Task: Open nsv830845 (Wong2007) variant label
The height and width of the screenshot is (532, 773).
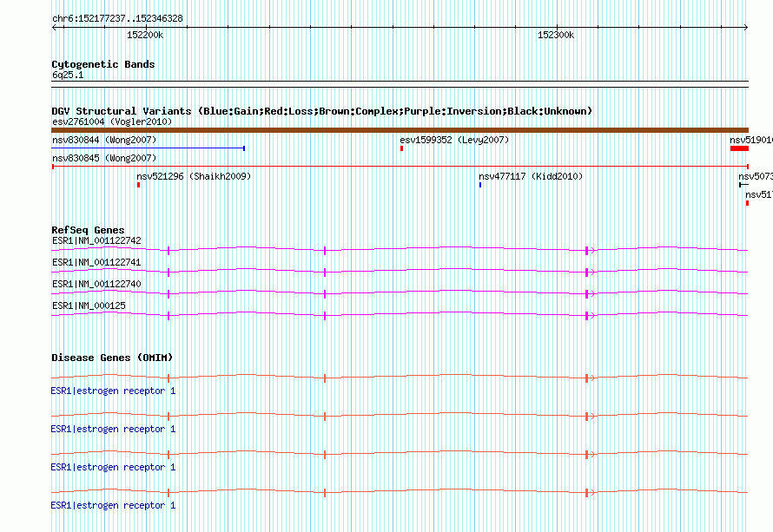Action: coord(104,158)
